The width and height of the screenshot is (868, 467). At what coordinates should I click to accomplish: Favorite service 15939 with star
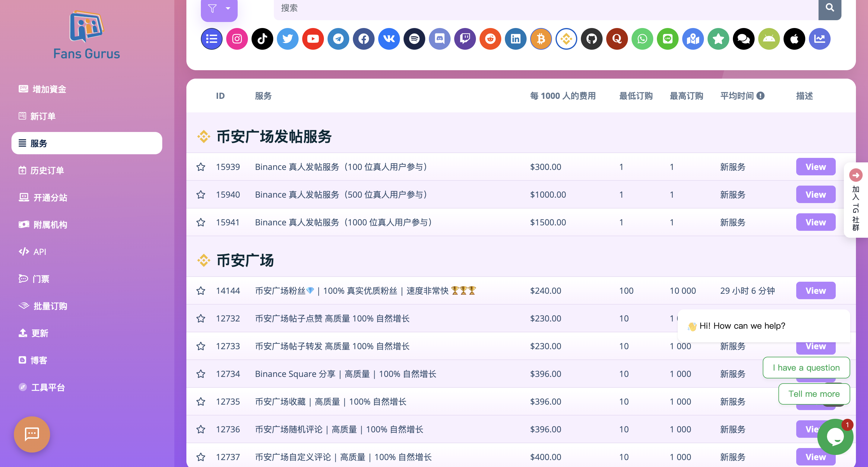[201, 167]
